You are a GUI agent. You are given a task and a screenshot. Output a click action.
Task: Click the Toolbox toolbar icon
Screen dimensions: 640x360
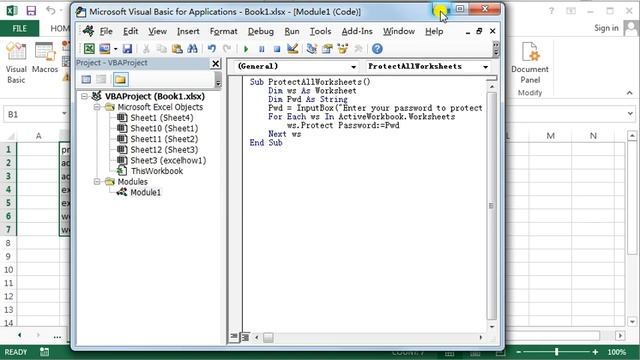pos(358,49)
